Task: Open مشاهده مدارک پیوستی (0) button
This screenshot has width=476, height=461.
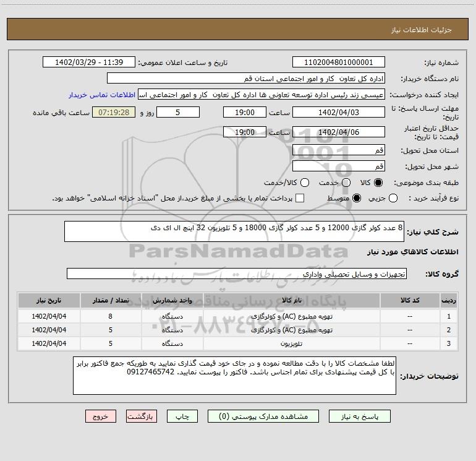Action: point(263,416)
